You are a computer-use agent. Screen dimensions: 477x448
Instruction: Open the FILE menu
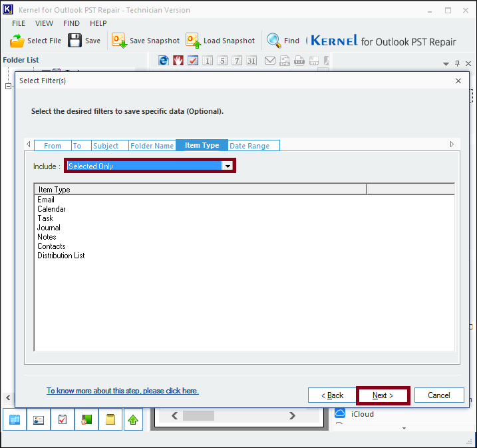19,23
